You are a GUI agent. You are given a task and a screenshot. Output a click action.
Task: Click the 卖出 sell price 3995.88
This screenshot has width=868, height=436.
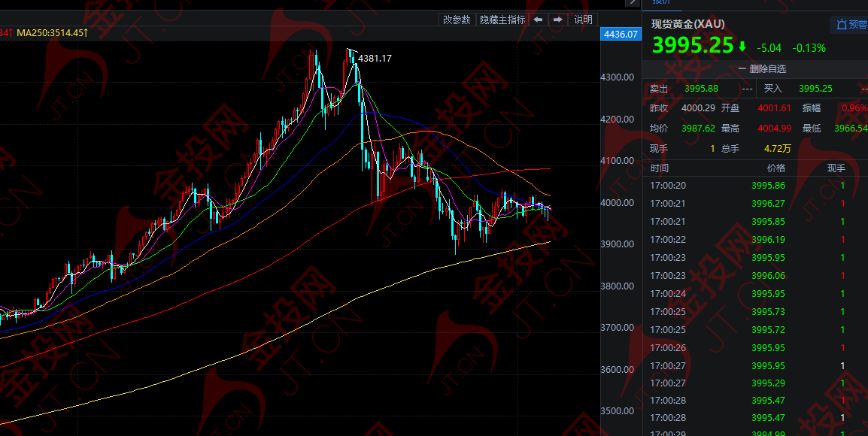[x=701, y=89]
